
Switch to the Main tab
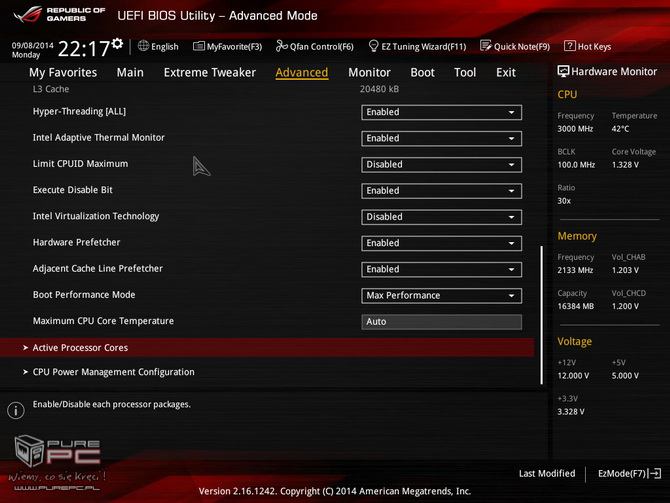(x=130, y=73)
